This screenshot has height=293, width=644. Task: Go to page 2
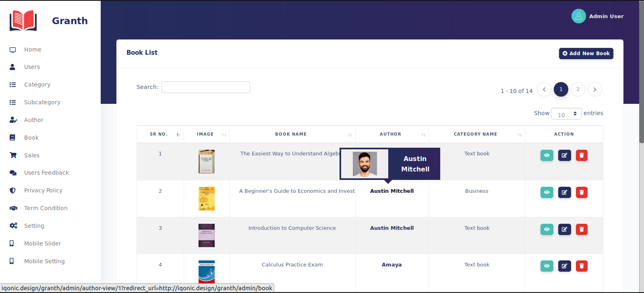(x=578, y=89)
